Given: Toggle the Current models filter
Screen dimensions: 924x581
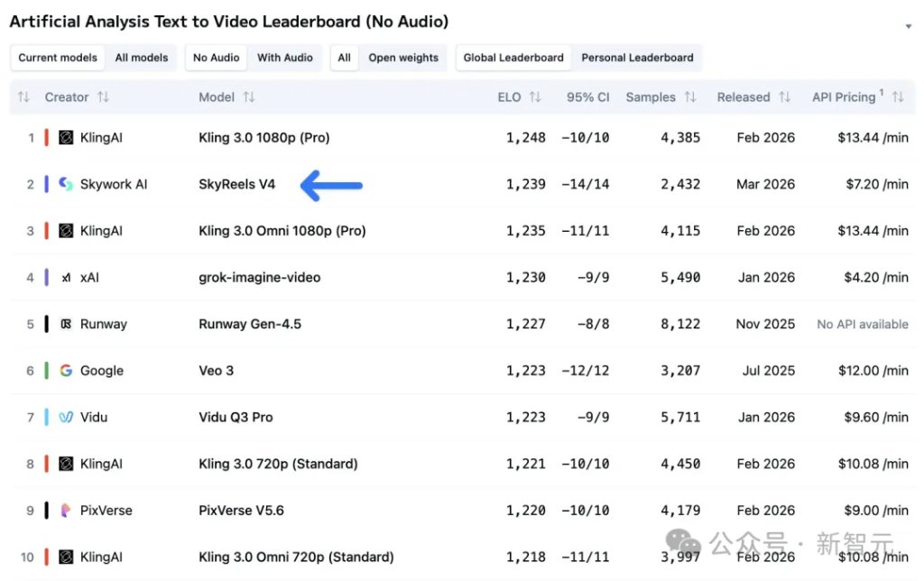Looking at the screenshot, I should (x=58, y=58).
